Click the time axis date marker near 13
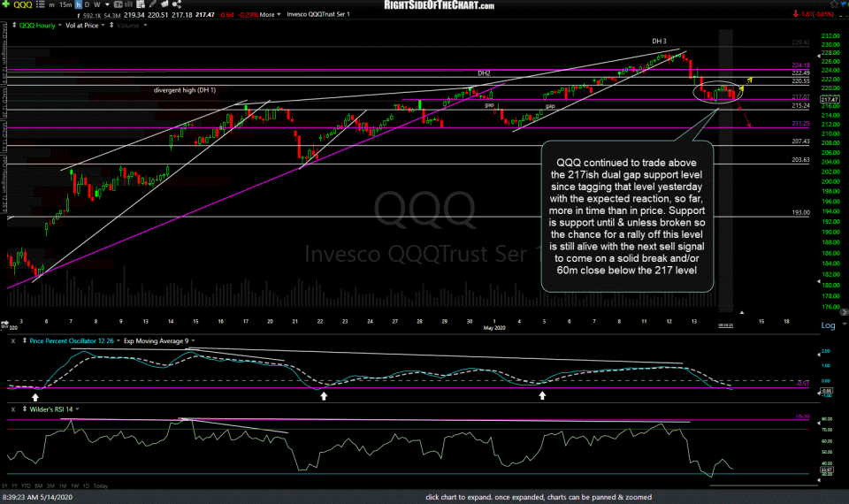This screenshot has height=504, width=849. coord(725,325)
